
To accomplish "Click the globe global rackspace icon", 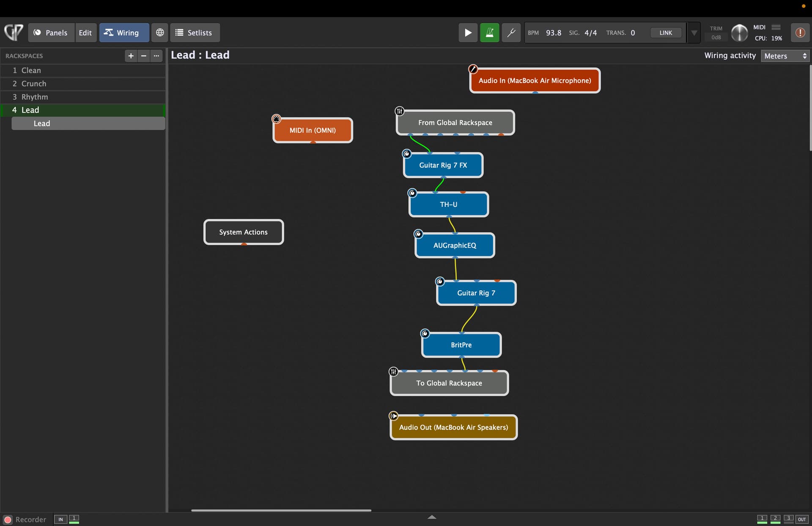I will click(x=160, y=33).
